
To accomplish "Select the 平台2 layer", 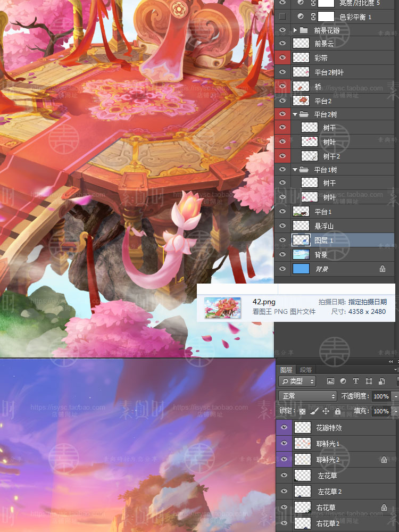I will pyautogui.click(x=335, y=101).
